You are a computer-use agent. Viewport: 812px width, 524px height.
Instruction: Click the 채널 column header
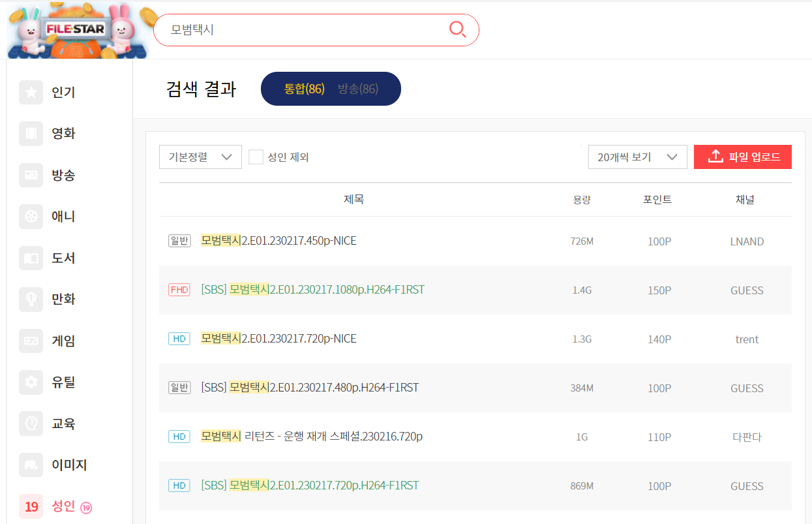click(745, 200)
